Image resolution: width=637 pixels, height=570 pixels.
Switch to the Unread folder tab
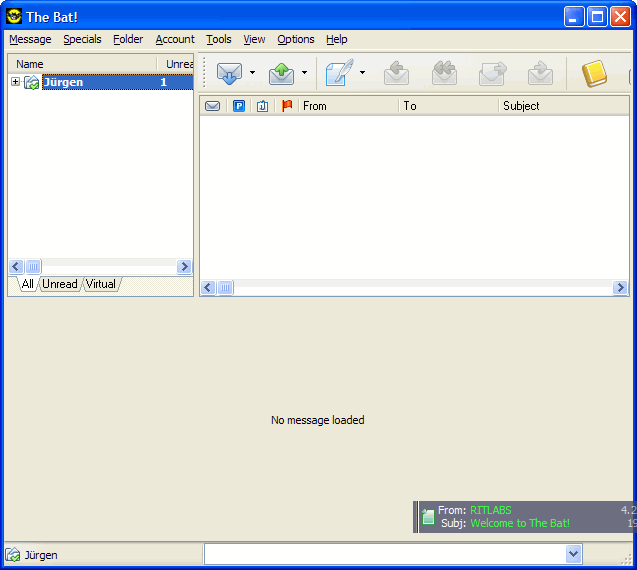[60, 284]
